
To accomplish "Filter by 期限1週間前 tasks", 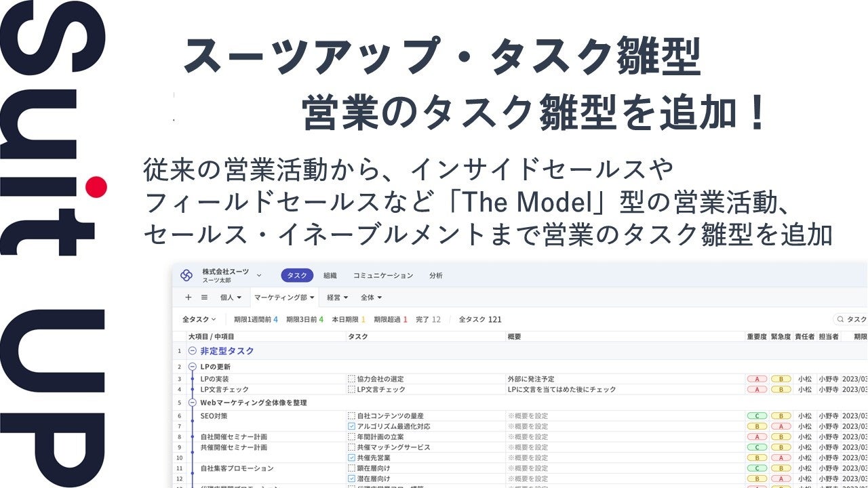I will (x=256, y=319).
